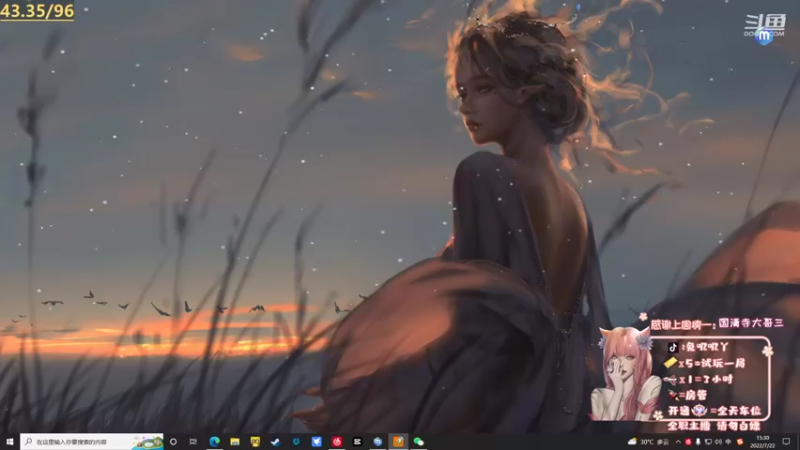The image size is (800, 450).
Task: Open network status tray icon
Action: pos(708,442)
